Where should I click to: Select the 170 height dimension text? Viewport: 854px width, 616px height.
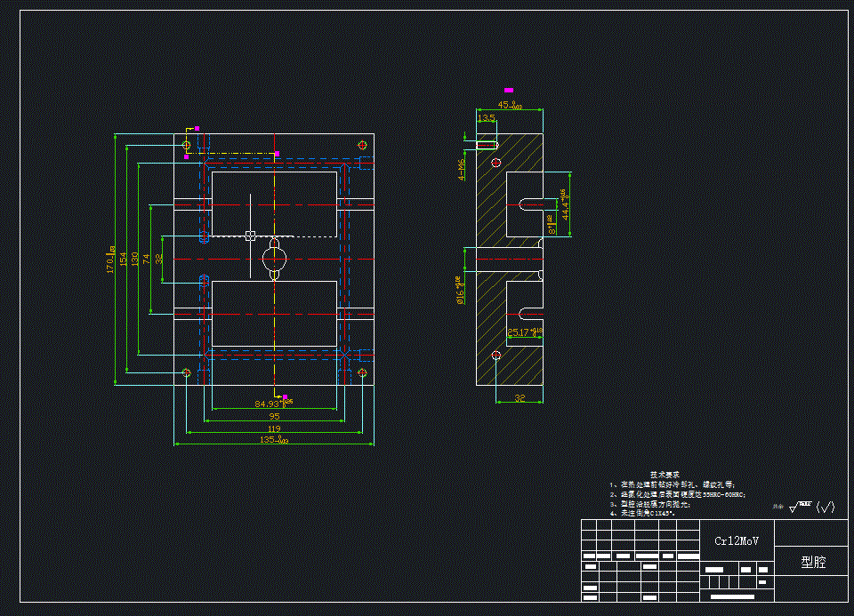click(x=110, y=260)
